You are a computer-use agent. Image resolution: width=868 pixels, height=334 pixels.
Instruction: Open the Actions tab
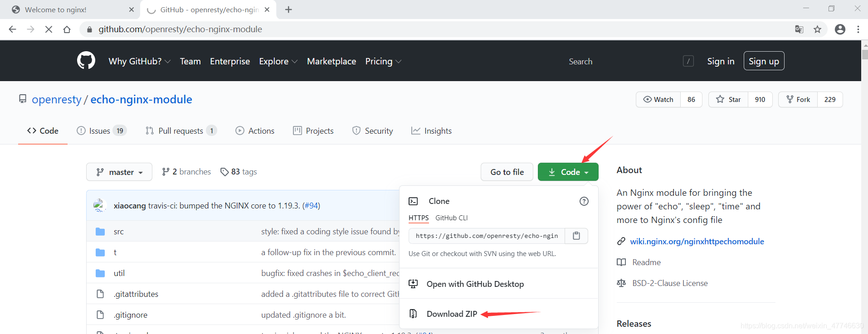tap(255, 131)
